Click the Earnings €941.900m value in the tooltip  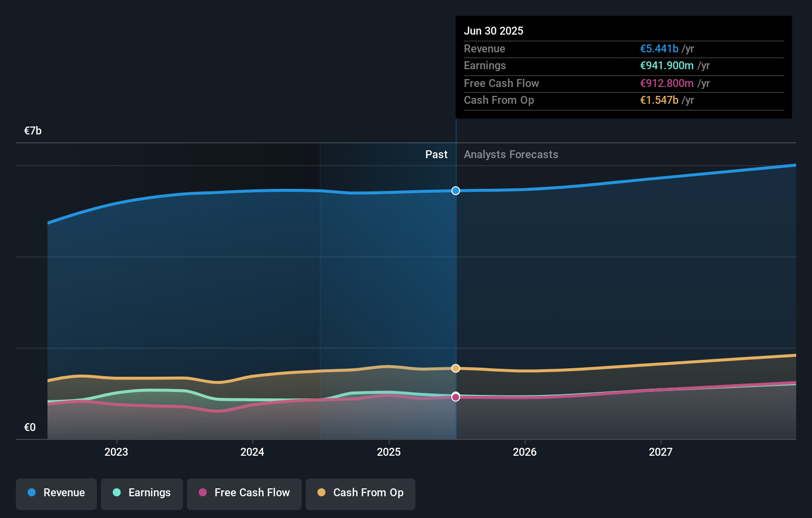click(x=665, y=65)
